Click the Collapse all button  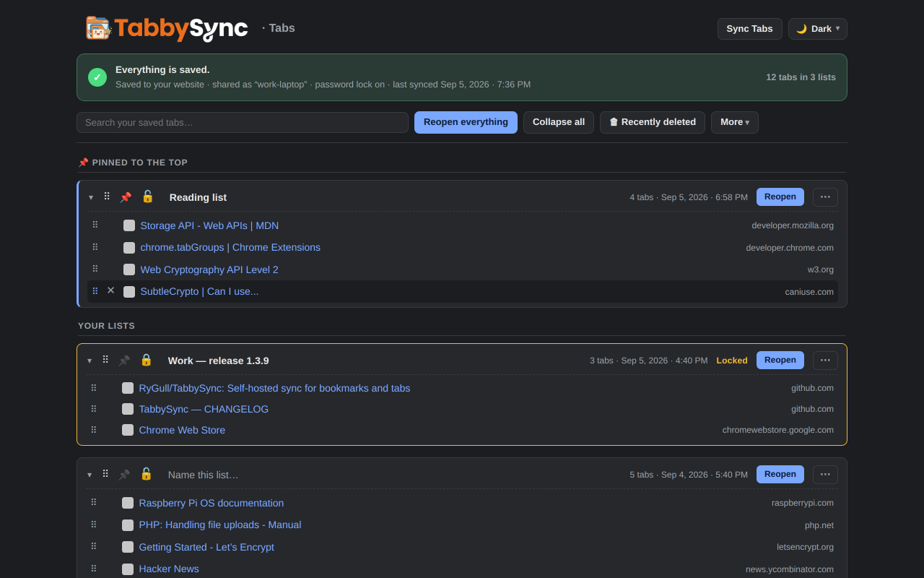click(x=559, y=122)
